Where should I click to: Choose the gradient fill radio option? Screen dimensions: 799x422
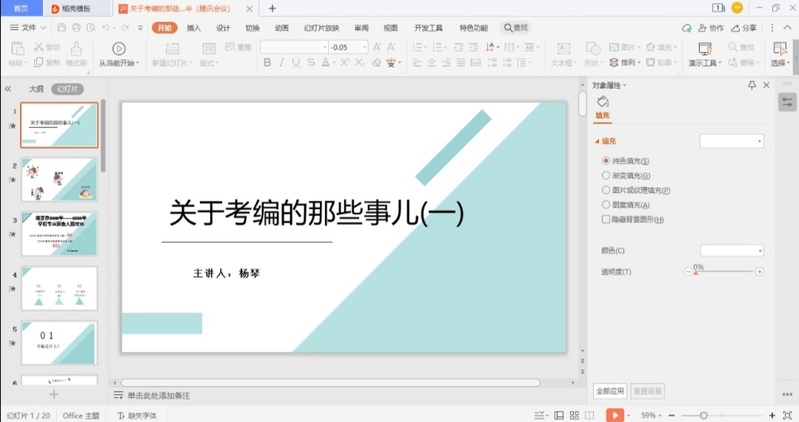point(606,175)
